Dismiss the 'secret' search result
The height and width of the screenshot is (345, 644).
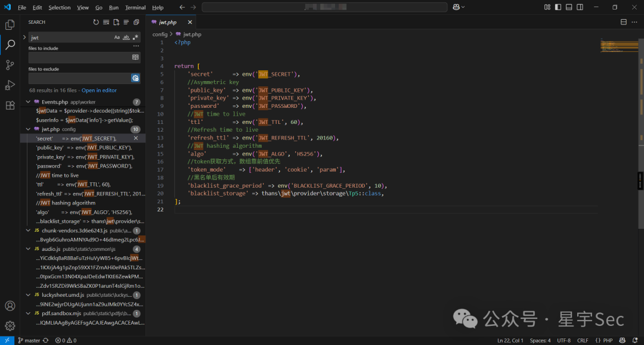pos(136,138)
